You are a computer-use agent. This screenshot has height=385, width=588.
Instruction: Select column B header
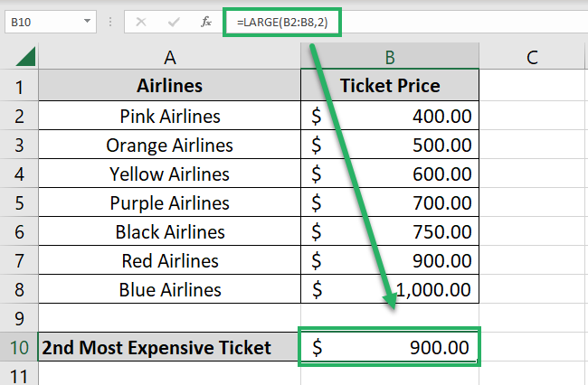(x=389, y=58)
